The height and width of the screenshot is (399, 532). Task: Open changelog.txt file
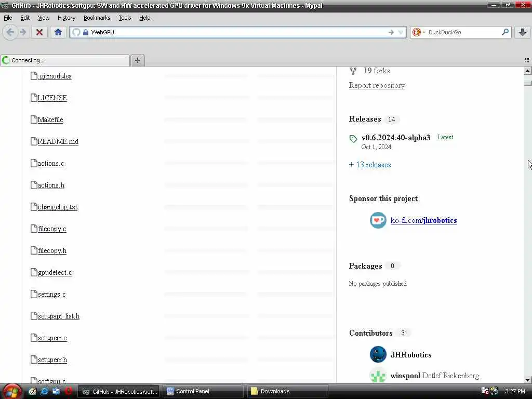click(x=57, y=207)
